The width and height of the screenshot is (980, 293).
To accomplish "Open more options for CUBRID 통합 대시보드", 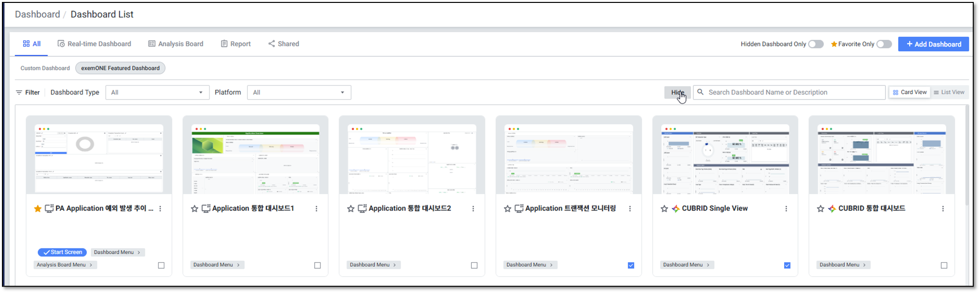I will click(943, 209).
